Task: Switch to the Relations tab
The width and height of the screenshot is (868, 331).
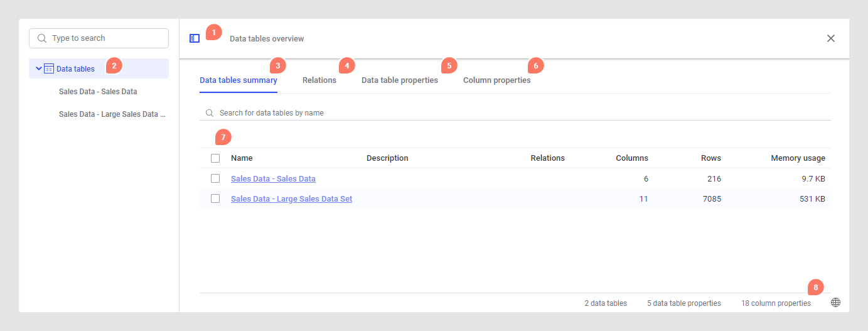Action: point(319,80)
